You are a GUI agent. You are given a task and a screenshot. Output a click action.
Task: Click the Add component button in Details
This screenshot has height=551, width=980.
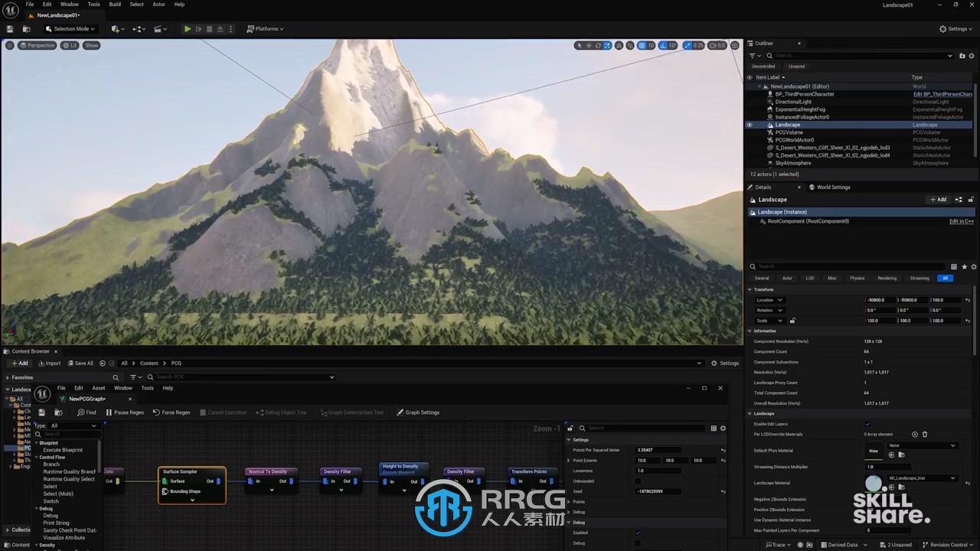click(x=938, y=200)
